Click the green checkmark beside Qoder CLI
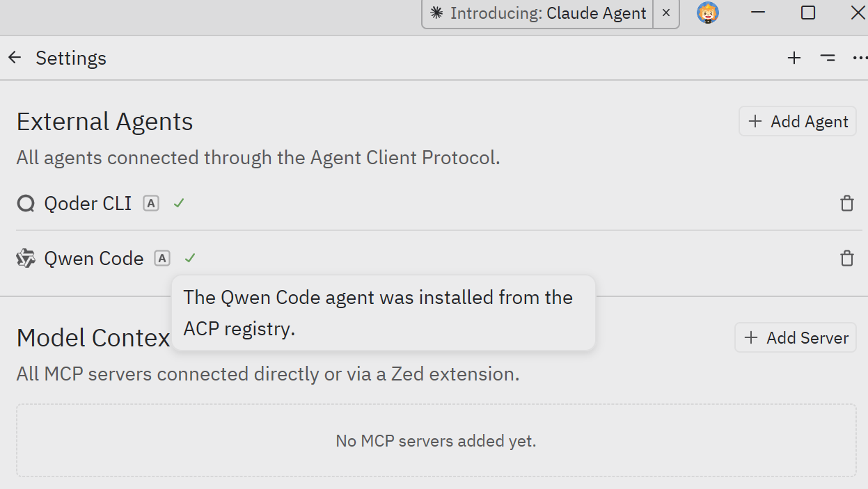The height and width of the screenshot is (489, 868). (179, 204)
